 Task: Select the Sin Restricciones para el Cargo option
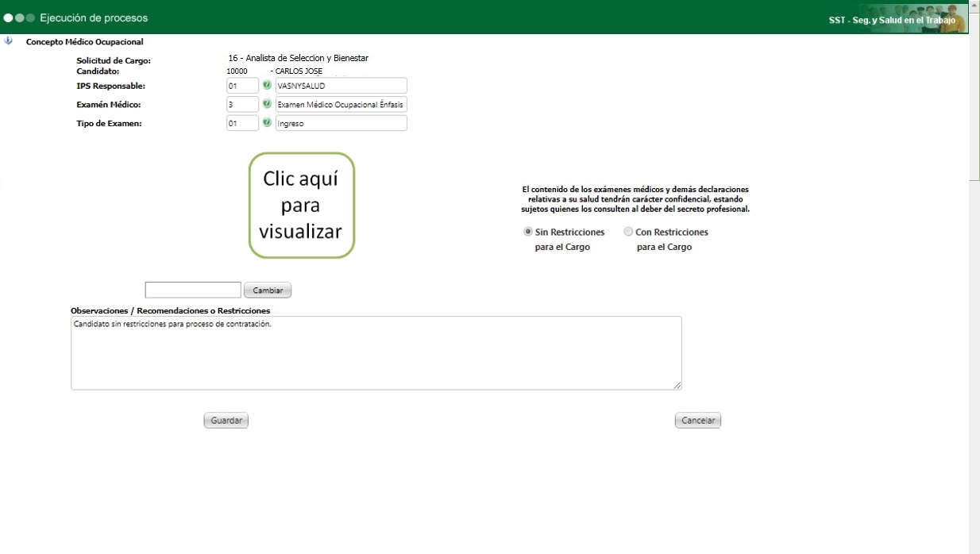point(528,232)
